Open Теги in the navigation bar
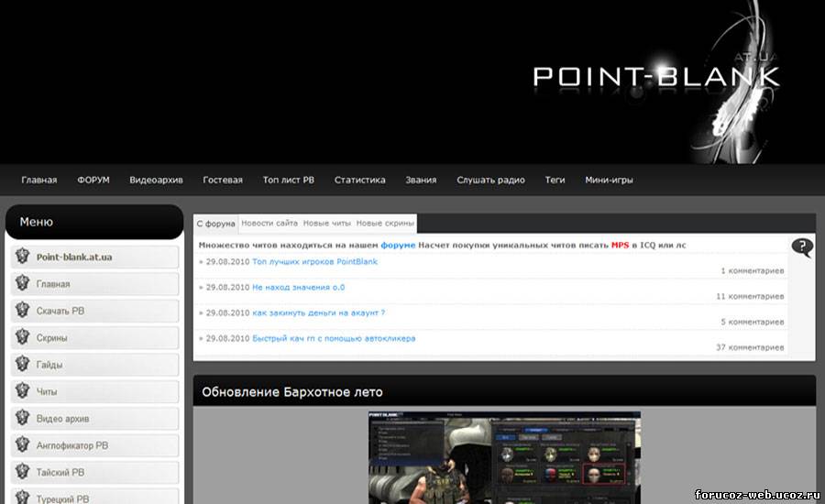The height and width of the screenshot is (504, 825). point(555,180)
